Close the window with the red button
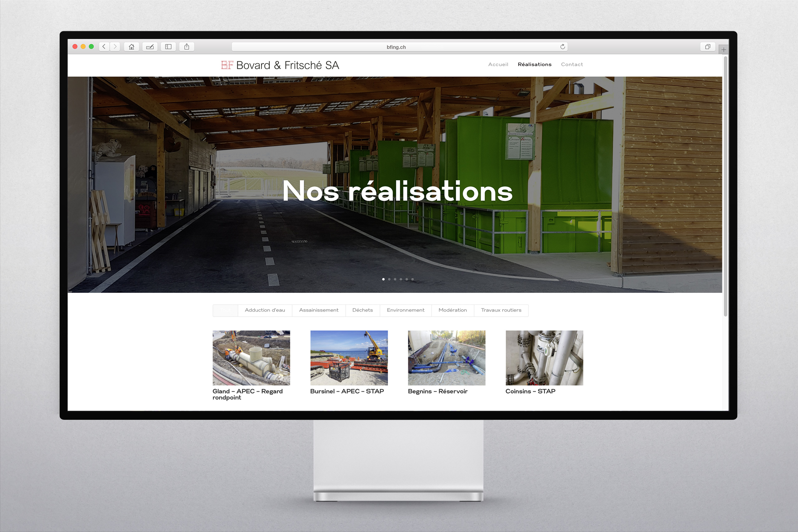The image size is (798, 532). [75, 47]
